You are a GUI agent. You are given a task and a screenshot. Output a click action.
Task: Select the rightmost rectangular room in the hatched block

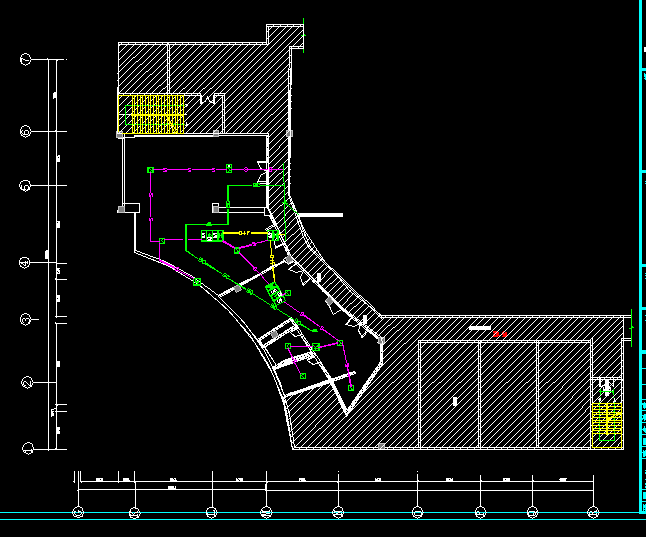[565, 394]
